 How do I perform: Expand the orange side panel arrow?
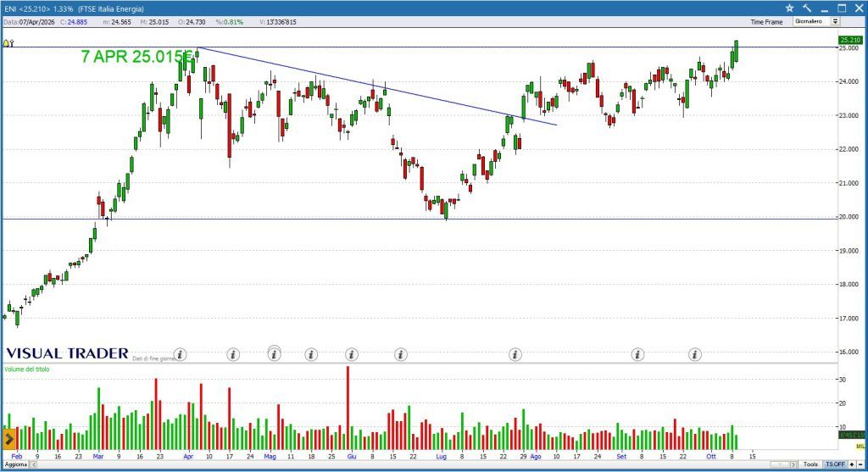coord(9,439)
